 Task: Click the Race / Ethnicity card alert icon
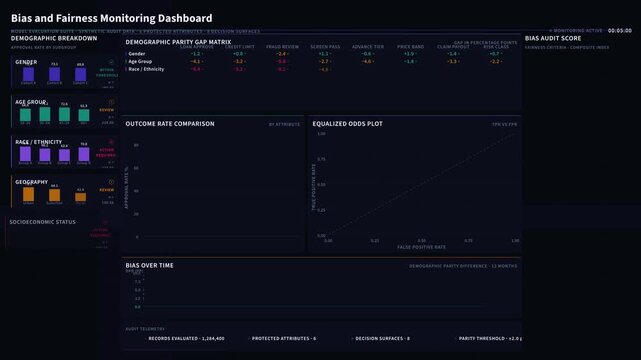[x=111, y=142]
